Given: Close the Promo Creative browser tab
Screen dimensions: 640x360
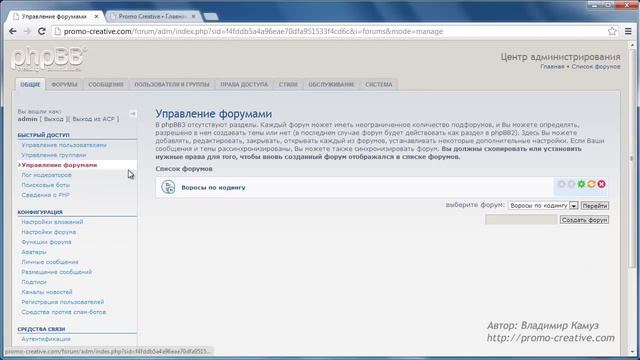Looking at the screenshot, I should pos(193,17).
